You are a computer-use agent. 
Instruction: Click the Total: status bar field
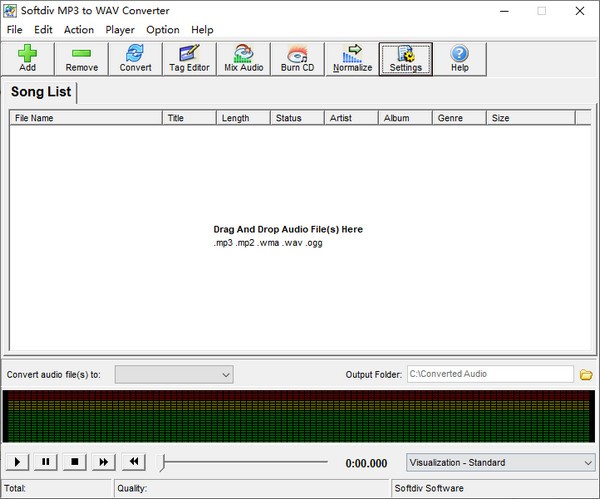point(57,488)
